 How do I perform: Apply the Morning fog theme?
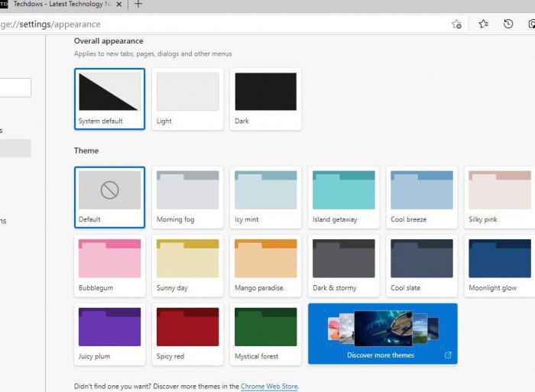coord(187,196)
